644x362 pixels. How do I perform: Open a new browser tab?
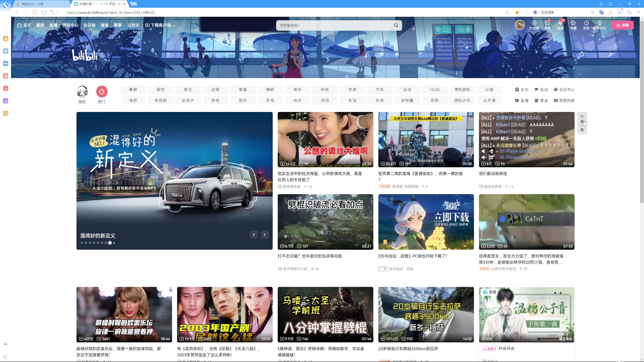(x=133, y=4)
